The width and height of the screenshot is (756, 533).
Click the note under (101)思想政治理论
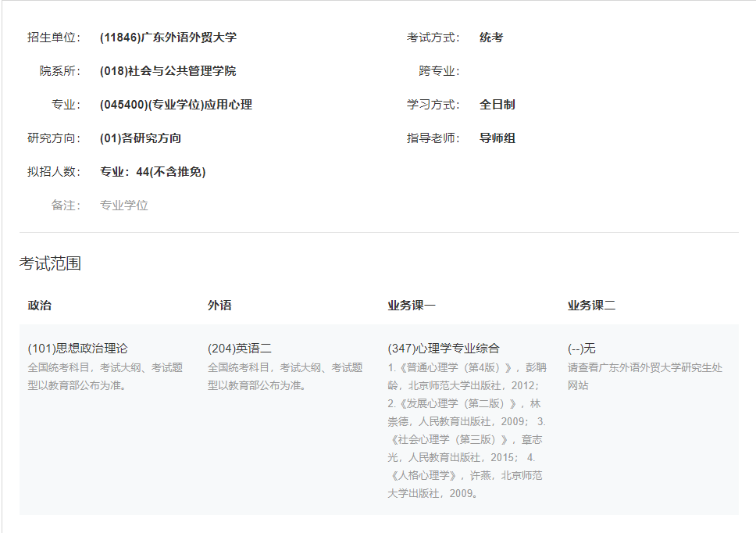[105, 376]
